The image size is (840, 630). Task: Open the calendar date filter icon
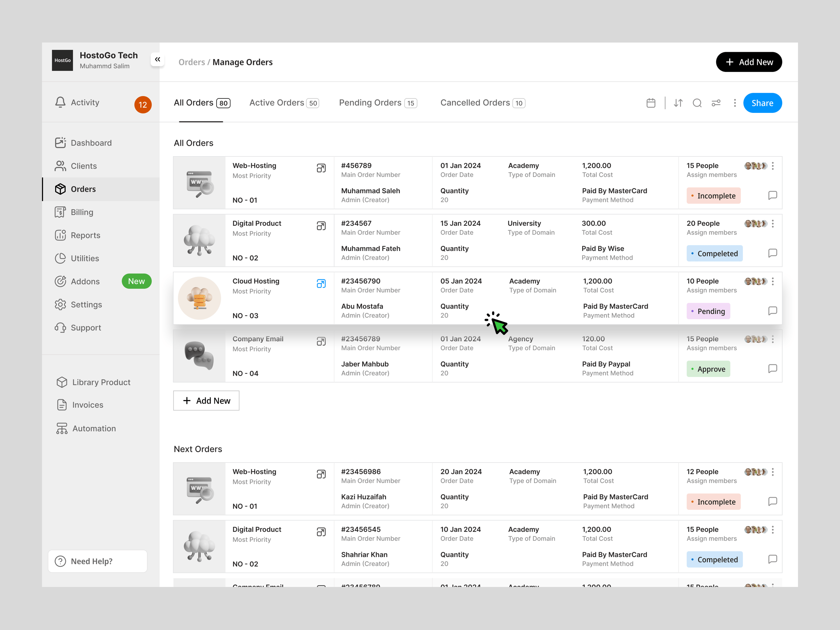[651, 103]
